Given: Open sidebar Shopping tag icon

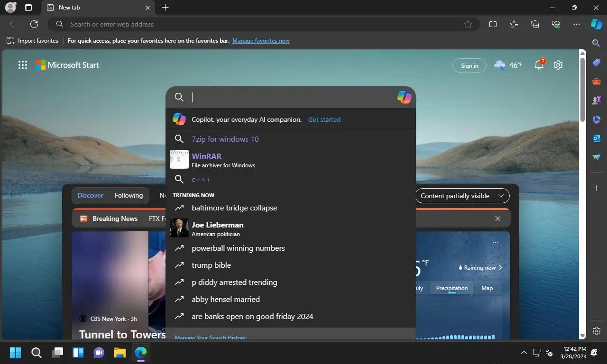Looking at the screenshot, I should 597,63.
